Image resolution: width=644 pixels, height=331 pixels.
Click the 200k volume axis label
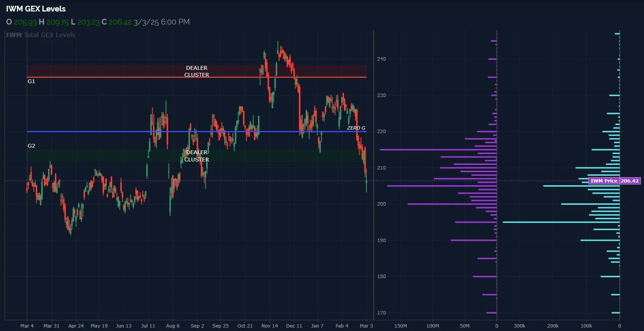click(x=553, y=326)
